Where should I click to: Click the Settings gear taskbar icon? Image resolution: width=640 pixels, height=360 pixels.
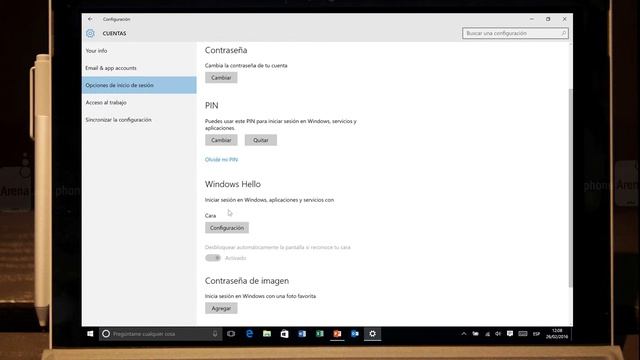click(x=373, y=334)
